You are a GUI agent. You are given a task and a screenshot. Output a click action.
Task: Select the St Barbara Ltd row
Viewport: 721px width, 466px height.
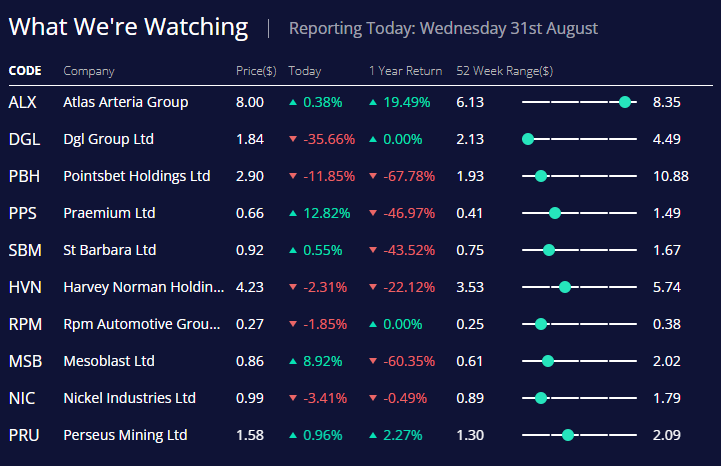coord(111,250)
